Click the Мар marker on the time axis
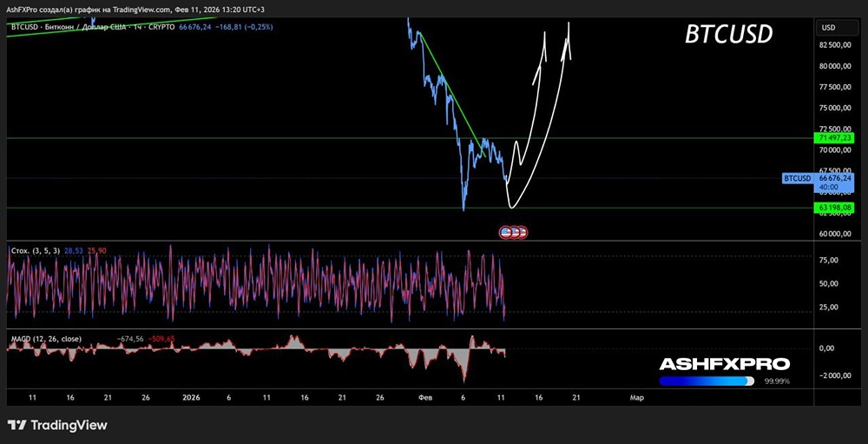 [x=636, y=397]
